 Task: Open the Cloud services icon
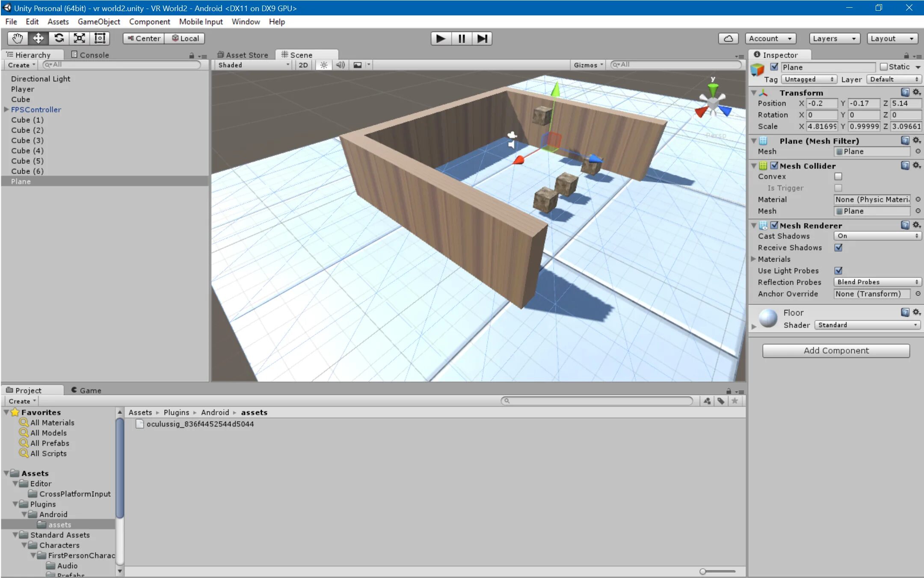[728, 38]
